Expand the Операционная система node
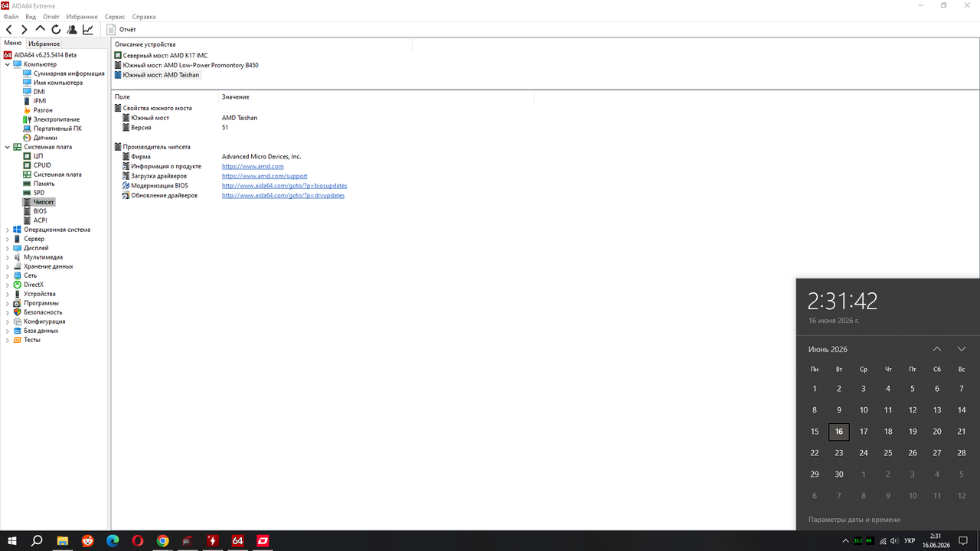 tap(8, 230)
